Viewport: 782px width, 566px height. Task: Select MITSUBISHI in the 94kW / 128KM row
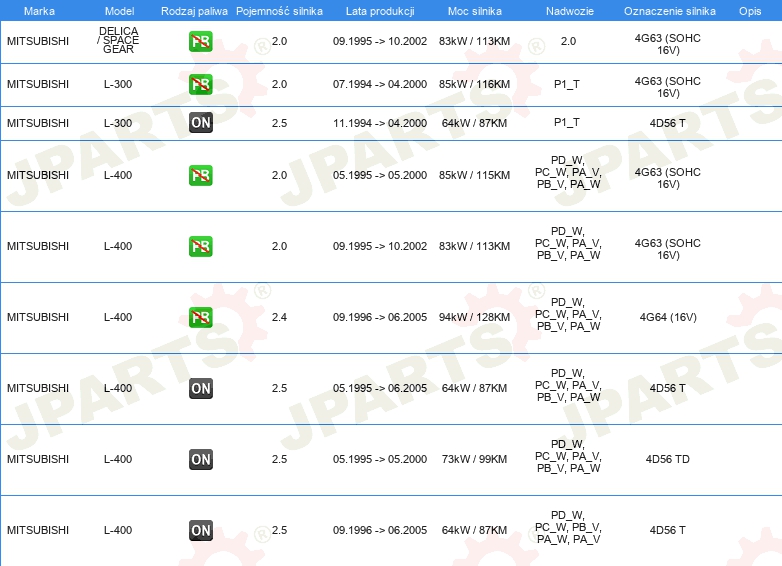tap(38, 317)
